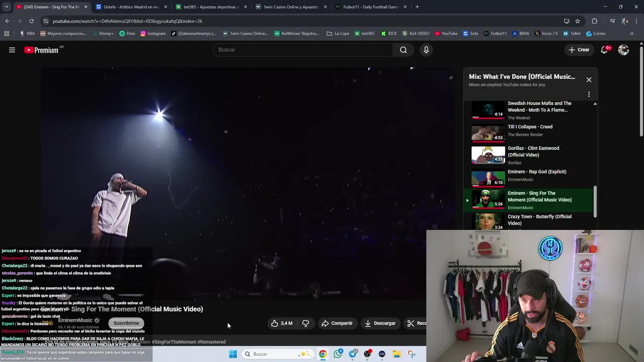This screenshot has height=362, width=644.
Task: Click the page vertical scrollbar
Action: coord(641,90)
